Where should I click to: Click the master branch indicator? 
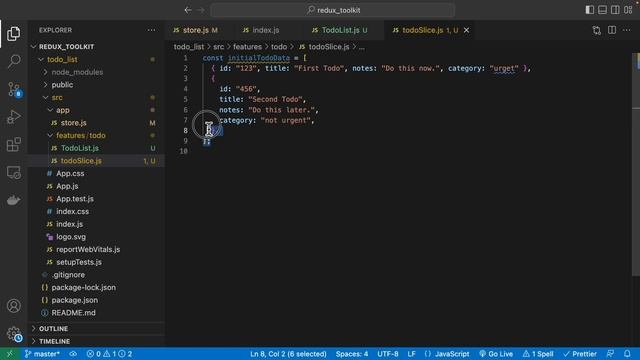pos(42,354)
